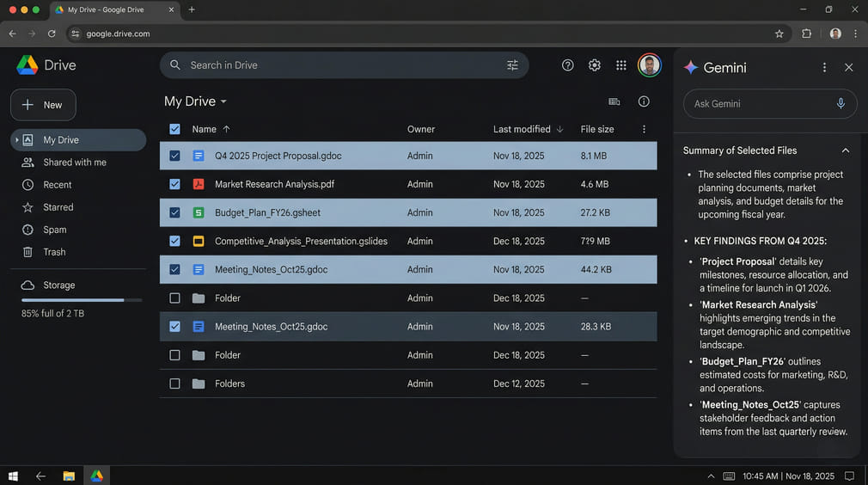Sort by the Name column header
868x485 pixels.
[x=205, y=129]
